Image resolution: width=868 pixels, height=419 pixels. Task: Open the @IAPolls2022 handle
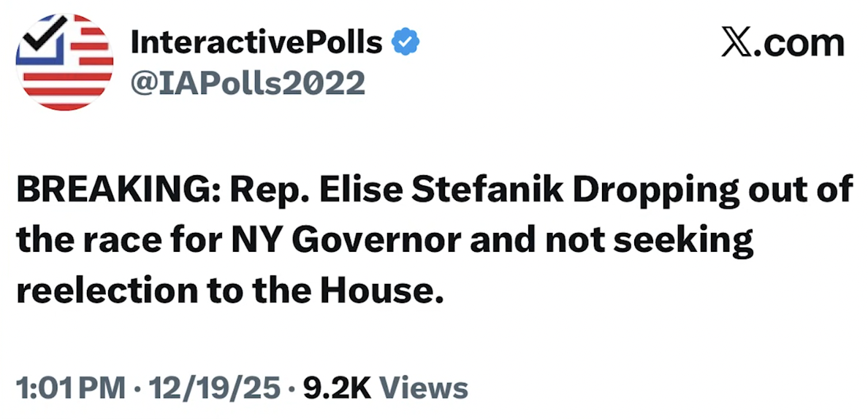[247, 85]
